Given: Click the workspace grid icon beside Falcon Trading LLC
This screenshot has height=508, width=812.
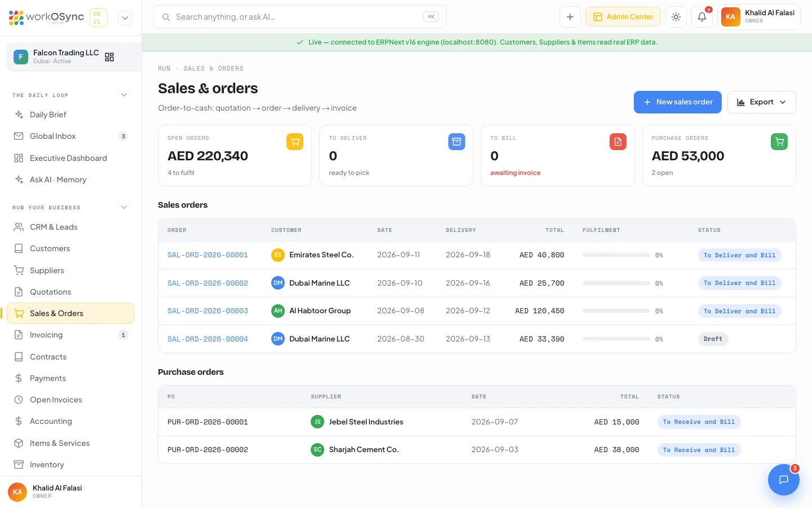Looking at the screenshot, I should (x=109, y=57).
